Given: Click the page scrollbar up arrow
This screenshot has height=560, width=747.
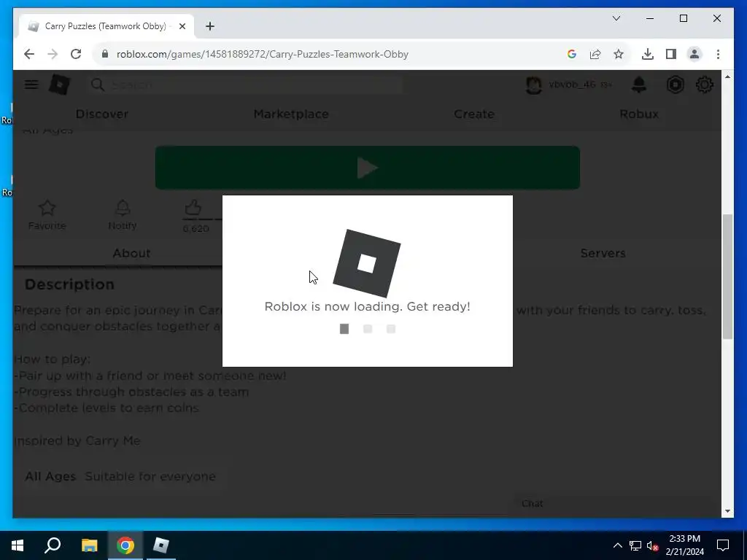Looking at the screenshot, I should tap(727, 76).
